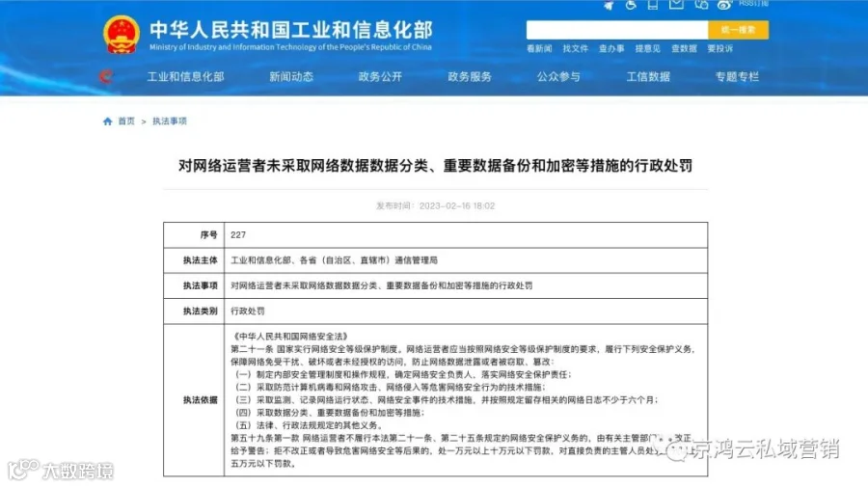Image resolution: width=868 pixels, height=487 pixels.
Task: Click the 统一搜索 search button
Action: (738, 30)
